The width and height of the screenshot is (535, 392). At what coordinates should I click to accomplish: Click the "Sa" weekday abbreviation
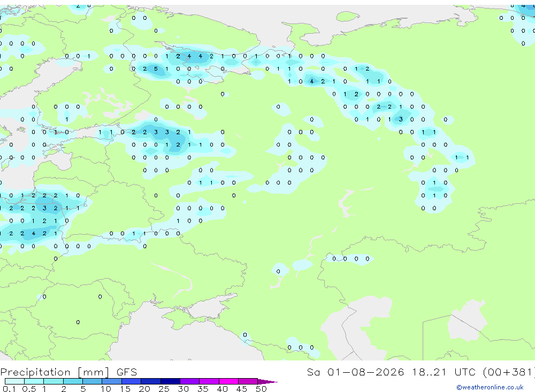tap(313, 372)
